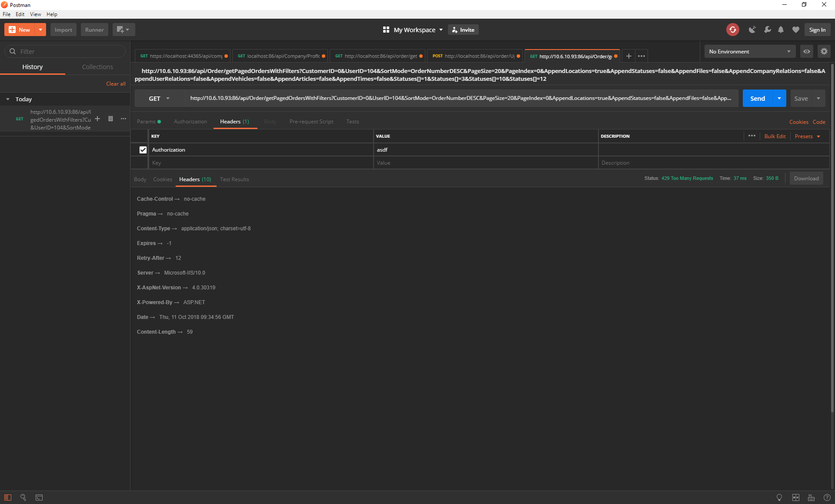Viewport: 835px width, 504px height.
Task: Open the No Environment dropdown
Action: (x=749, y=51)
